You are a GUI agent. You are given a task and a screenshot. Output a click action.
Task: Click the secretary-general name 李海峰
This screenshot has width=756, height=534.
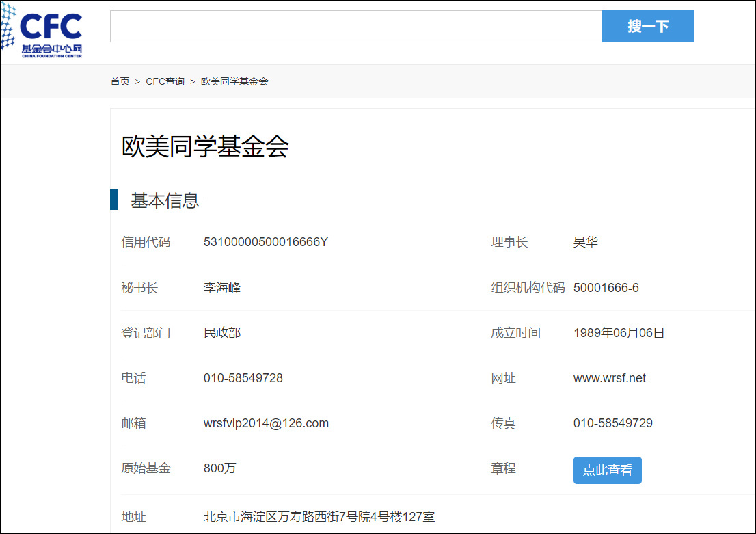[221, 288]
